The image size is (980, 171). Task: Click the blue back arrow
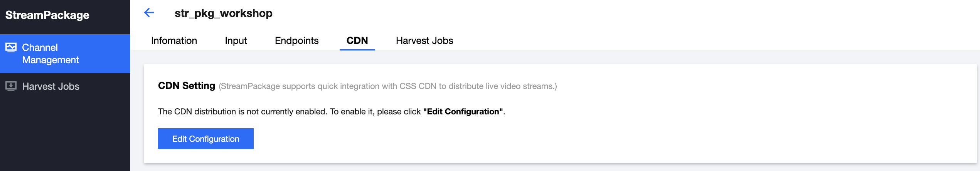[x=149, y=13]
